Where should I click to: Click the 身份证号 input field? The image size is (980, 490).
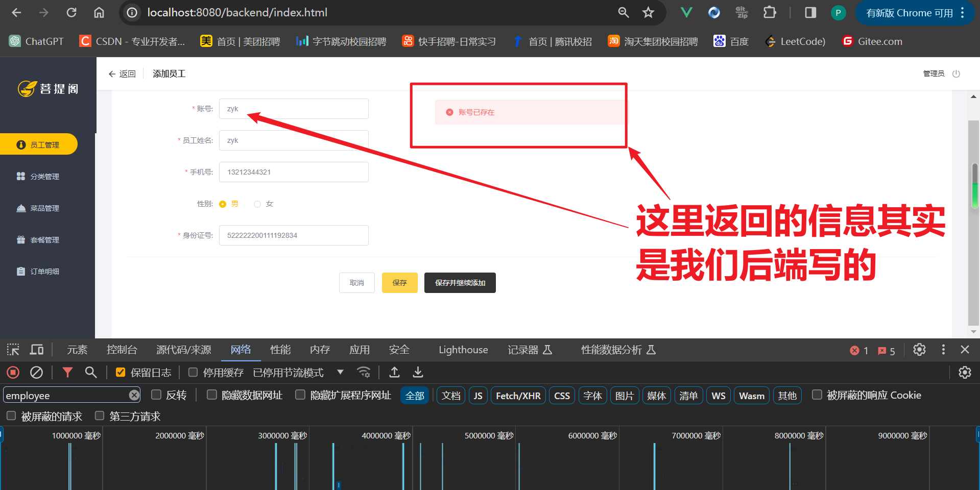(294, 235)
